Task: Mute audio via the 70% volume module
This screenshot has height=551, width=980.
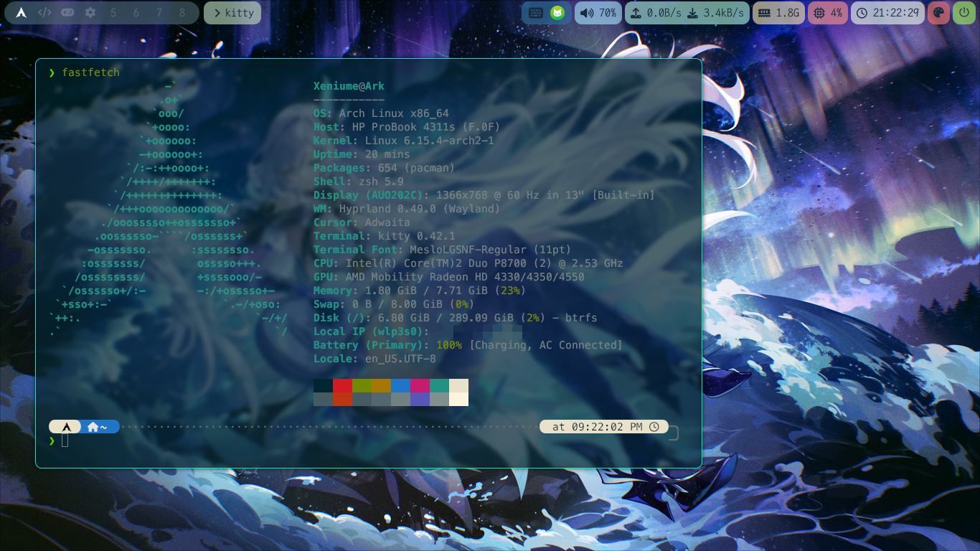Action: click(598, 13)
